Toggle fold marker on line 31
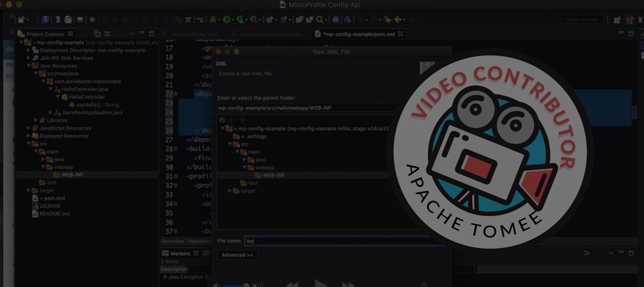 [176, 176]
